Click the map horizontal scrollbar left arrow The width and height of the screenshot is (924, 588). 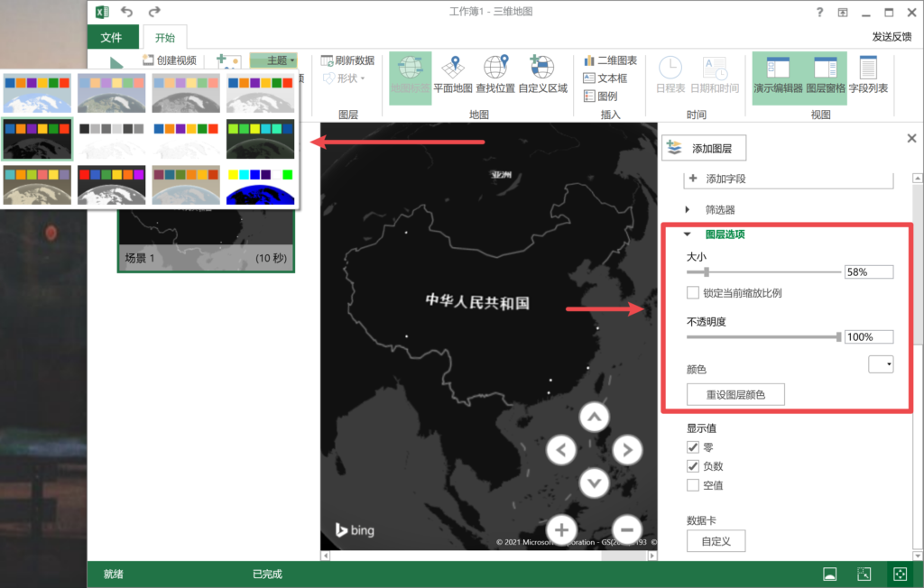(325, 556)
